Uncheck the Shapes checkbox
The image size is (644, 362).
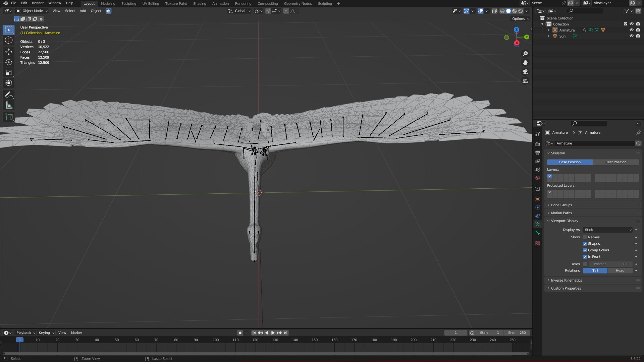[585, 244]
